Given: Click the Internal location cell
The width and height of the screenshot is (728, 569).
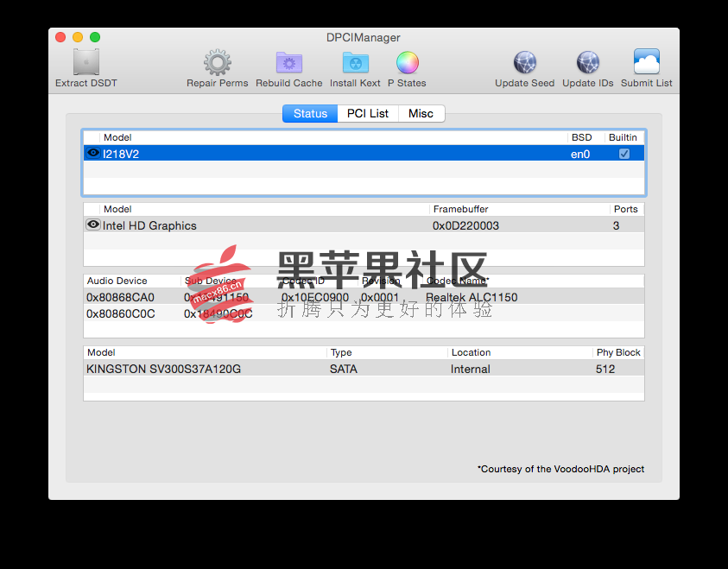Looking at the screenshot, I should click(471, 369).
